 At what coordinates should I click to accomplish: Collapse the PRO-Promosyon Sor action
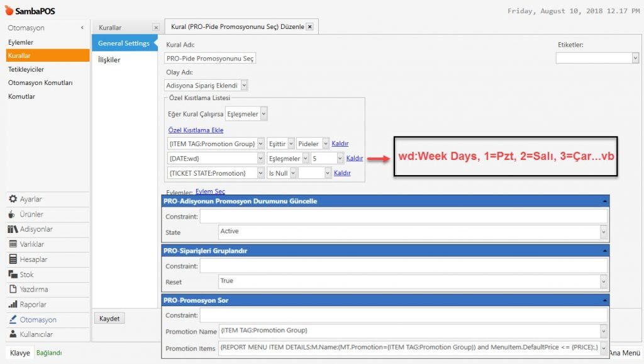pos(604,300)
